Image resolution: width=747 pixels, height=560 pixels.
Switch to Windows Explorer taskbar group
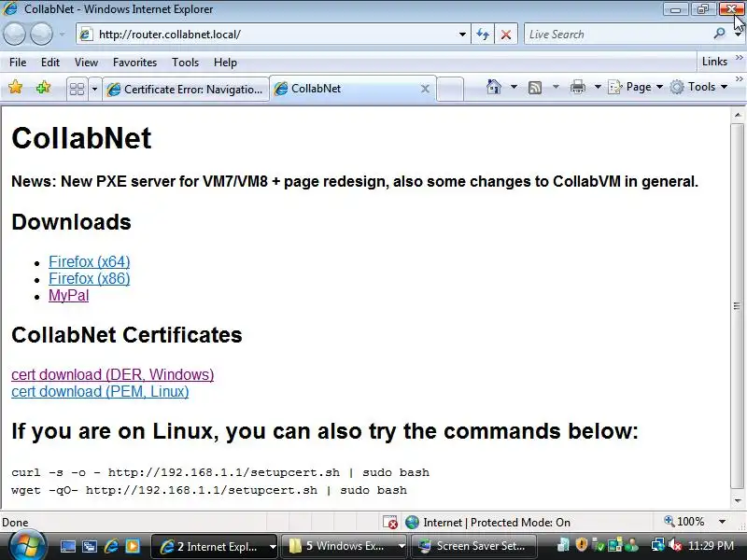(344, 546)
